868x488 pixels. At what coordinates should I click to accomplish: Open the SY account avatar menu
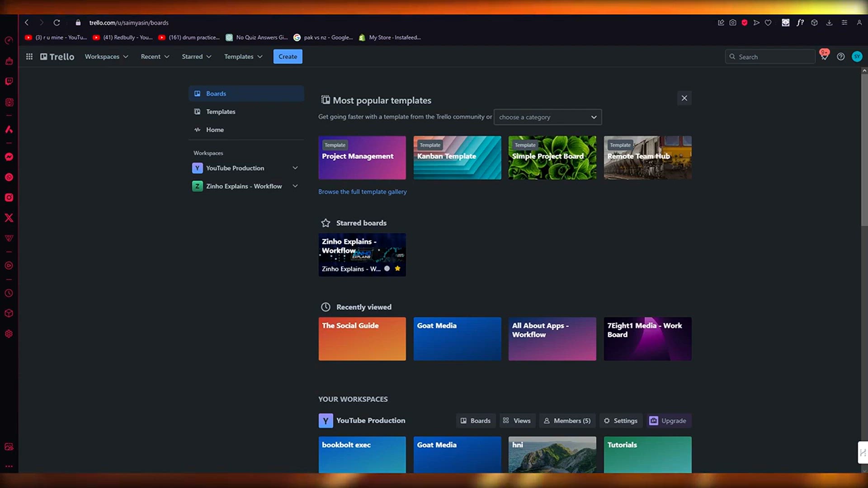tap(857, 56)
